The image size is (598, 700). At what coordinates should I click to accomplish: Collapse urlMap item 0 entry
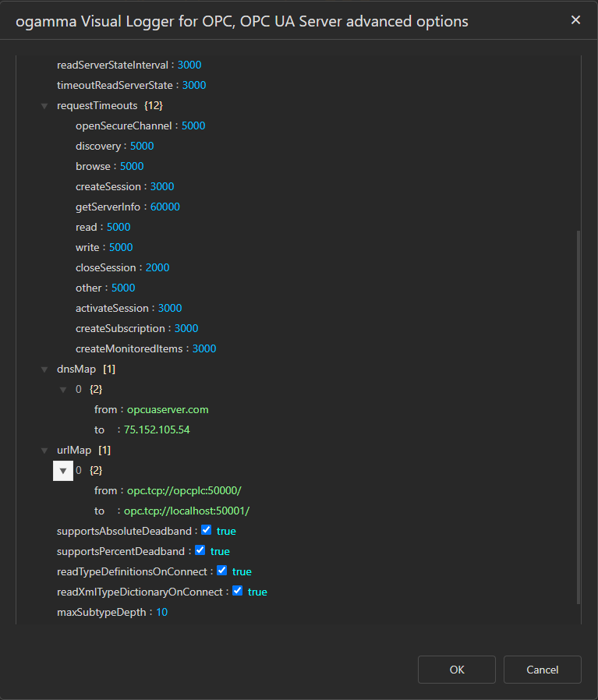click(x=63, y=470)
